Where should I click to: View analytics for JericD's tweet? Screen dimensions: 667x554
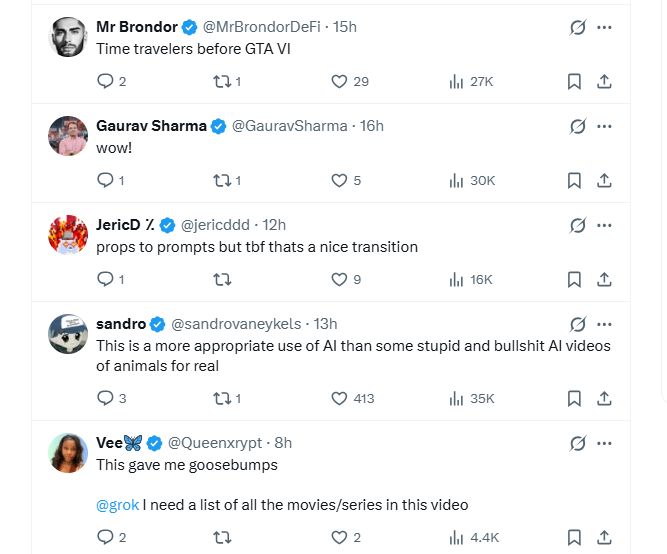point(456,280)
